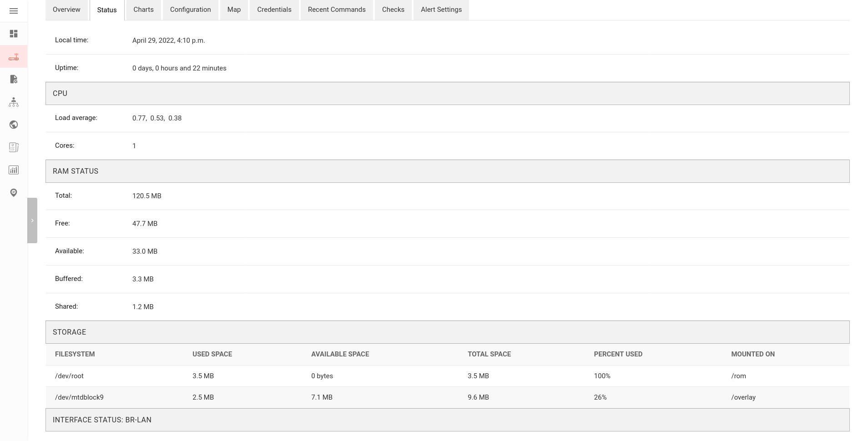Open the network topology icon
The height and width of the screenshot is (441, 868).
(14, 102)
